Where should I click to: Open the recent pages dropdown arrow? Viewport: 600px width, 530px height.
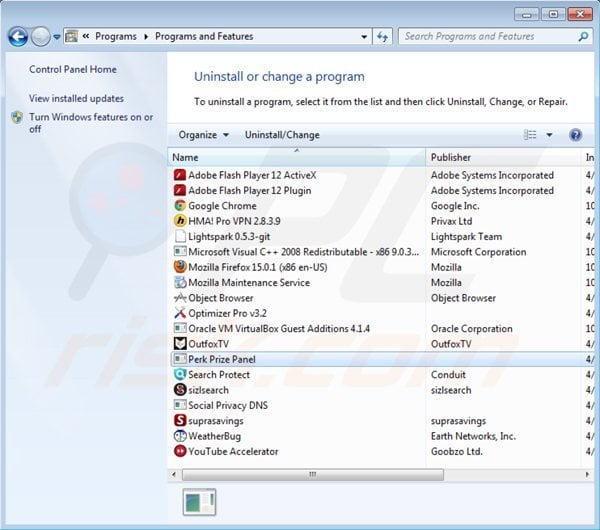pyautogui.click(x=57, y=37)
